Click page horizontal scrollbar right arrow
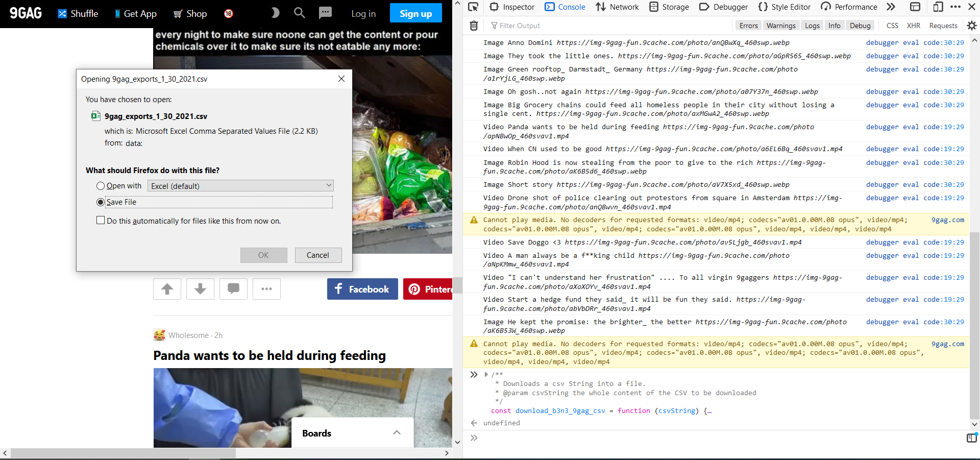The width and height of the screenshot is (980, 460). [447, 453]
